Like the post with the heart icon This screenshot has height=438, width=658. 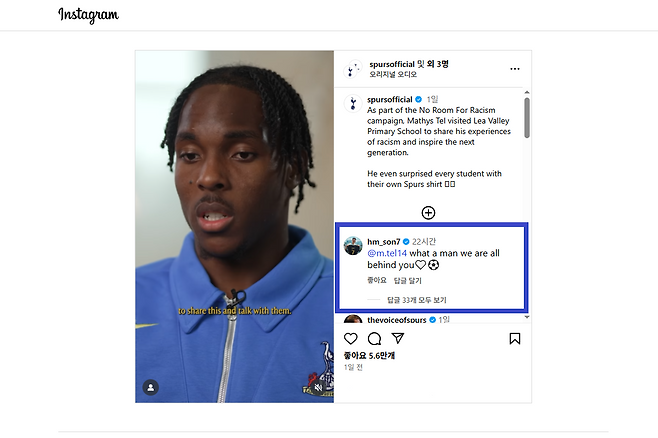coord(350,339)
